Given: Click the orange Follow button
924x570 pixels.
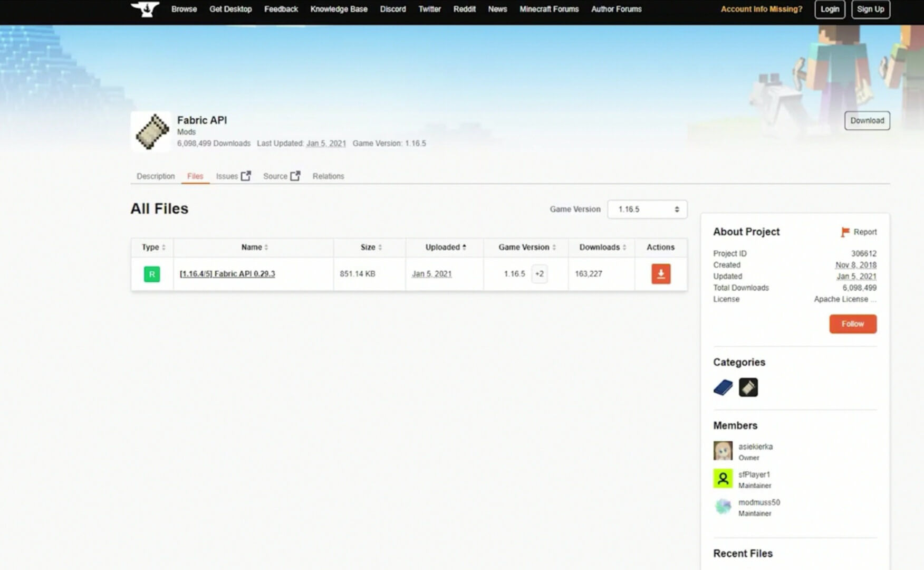Looking at the screenshot, I should click(853, 324).
